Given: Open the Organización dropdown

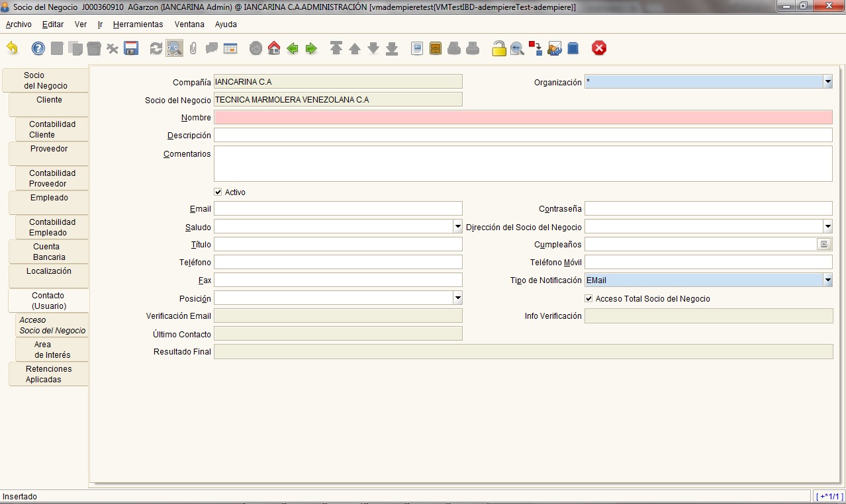Looking at the screenshot, I should pyautogui.click(x=827, y=82).
